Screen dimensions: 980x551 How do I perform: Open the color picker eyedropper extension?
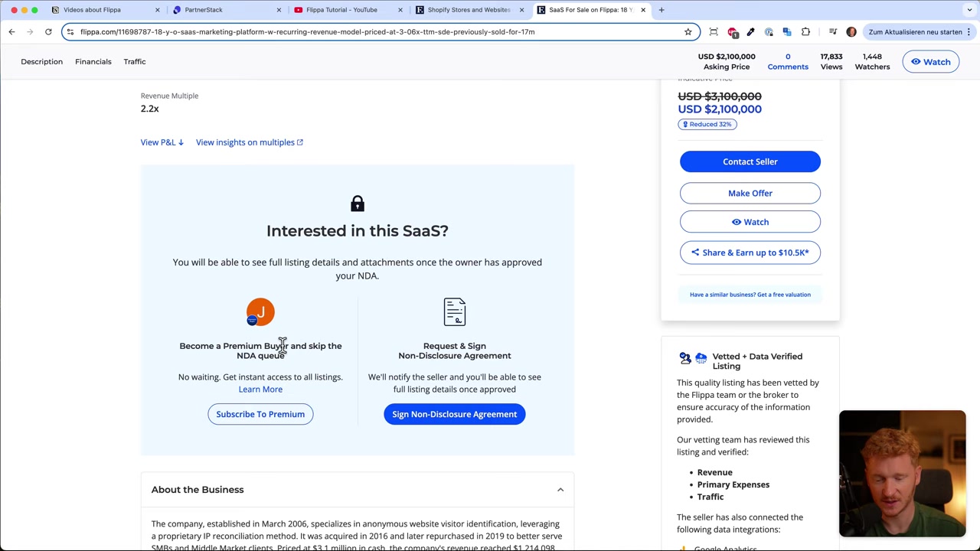click(750, 31)
